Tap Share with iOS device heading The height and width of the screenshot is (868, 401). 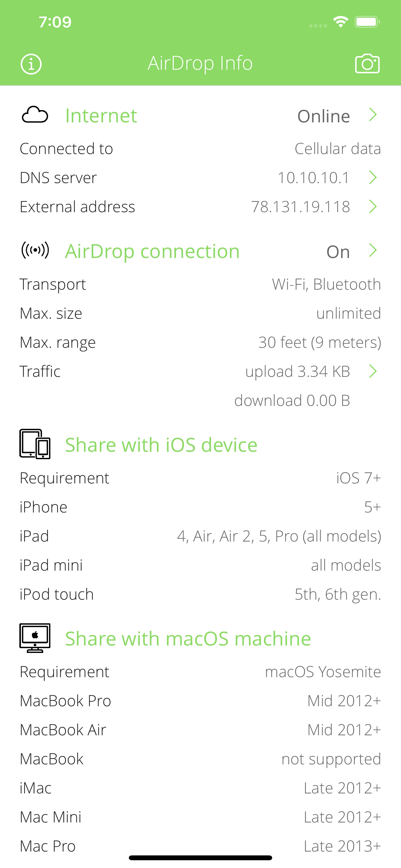161,445
